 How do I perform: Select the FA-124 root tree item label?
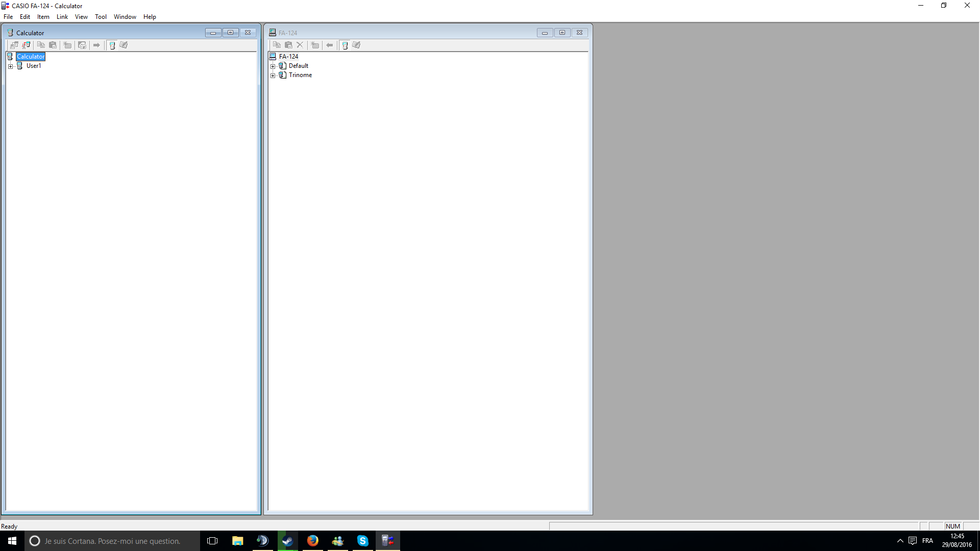pos(288,57)
